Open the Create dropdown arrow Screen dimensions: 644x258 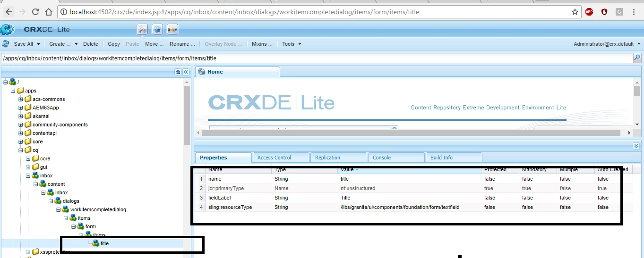point(76,44)
